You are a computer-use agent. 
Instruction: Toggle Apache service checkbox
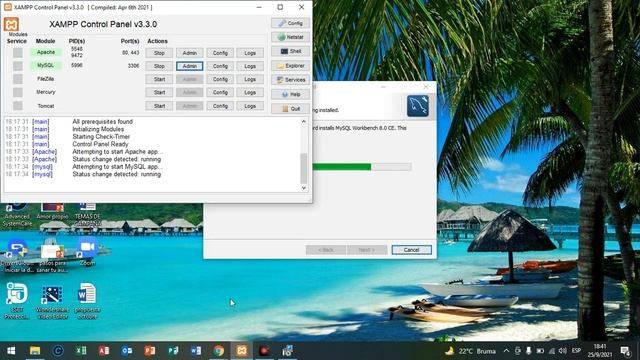pyautogui.click(x=18, y=53)
